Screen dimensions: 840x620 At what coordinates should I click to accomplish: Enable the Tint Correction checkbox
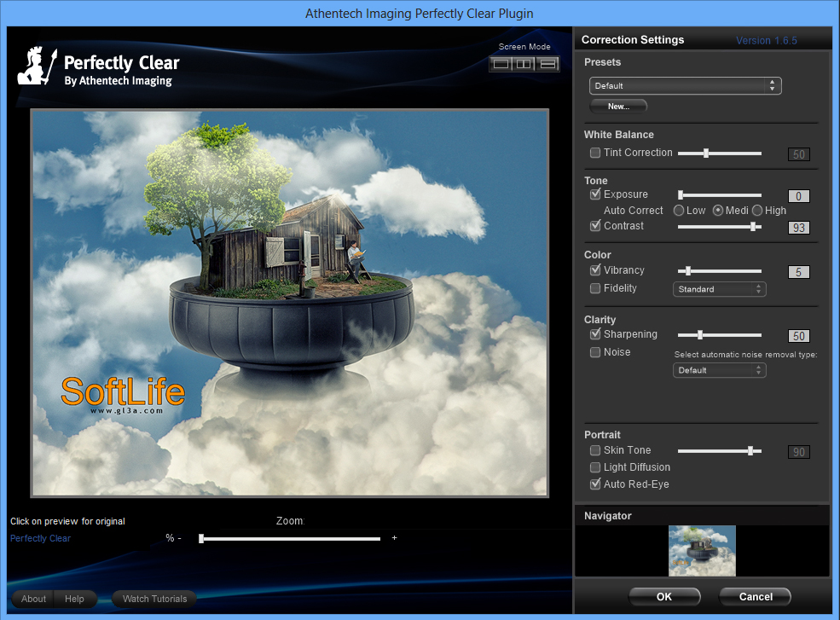tap(594, 153)
